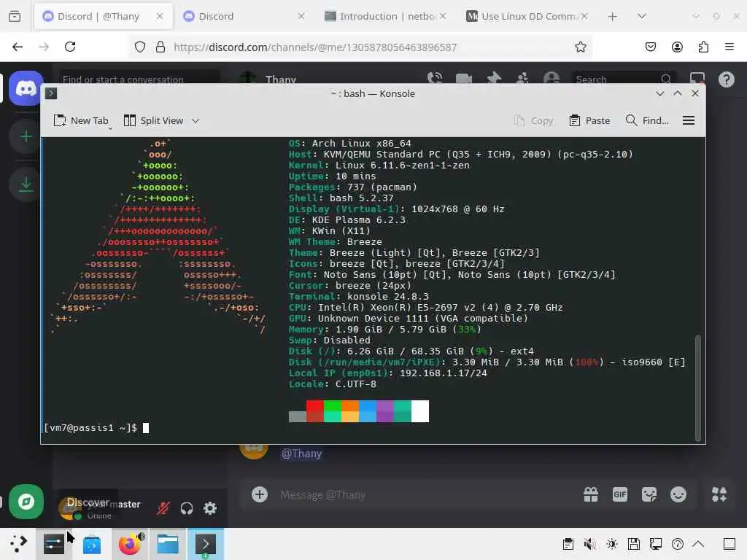
Task: Open the emoji picker
Action: 678,494
